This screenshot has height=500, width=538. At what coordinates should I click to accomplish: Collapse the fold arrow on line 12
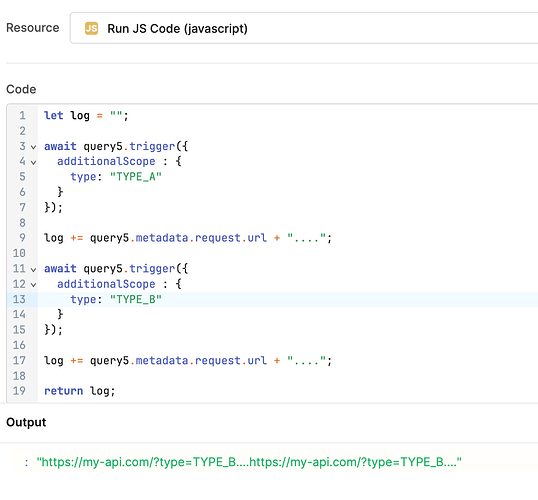click(33, 285)
